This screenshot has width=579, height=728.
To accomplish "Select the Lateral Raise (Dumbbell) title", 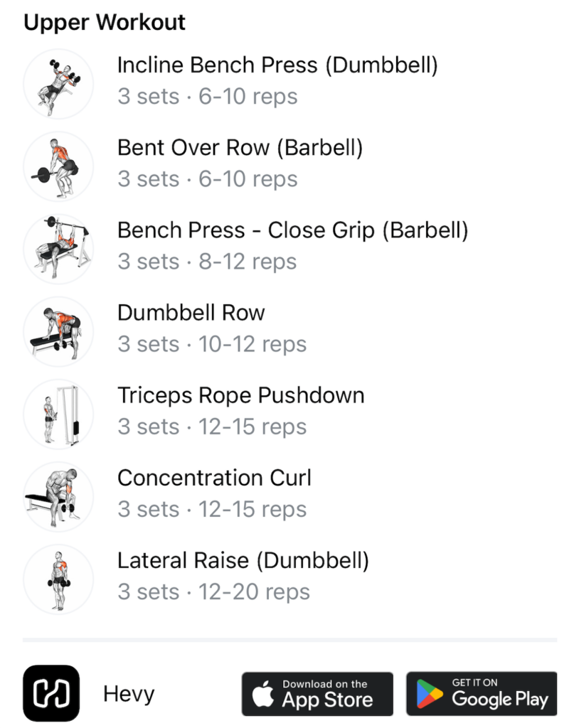I will [x=243, y=560].
